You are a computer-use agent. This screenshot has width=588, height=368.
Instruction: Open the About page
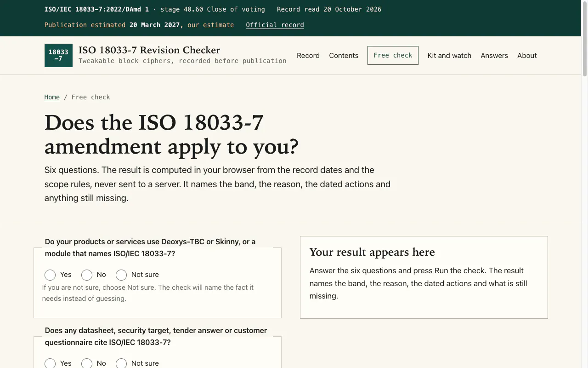pos(527,56)
